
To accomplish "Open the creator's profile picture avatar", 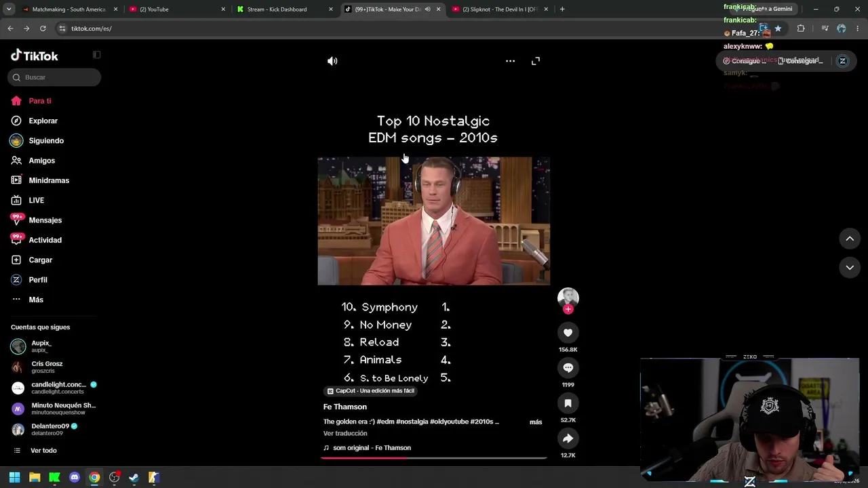I will 568,298.
